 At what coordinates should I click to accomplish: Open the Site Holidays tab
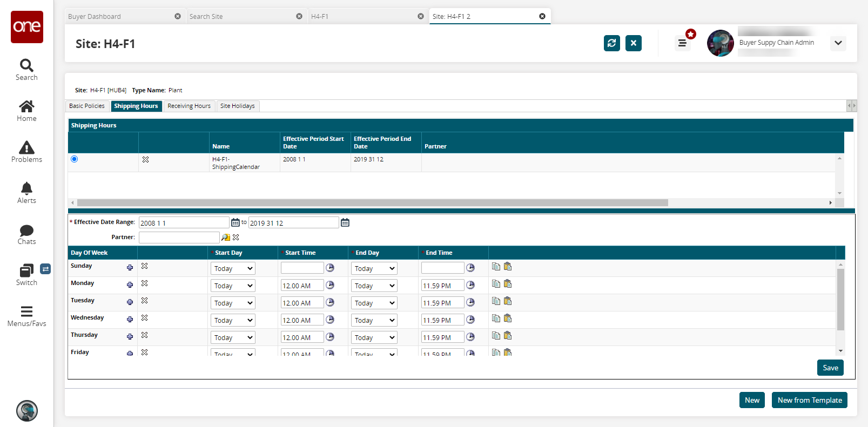click(x=238, y=106)
